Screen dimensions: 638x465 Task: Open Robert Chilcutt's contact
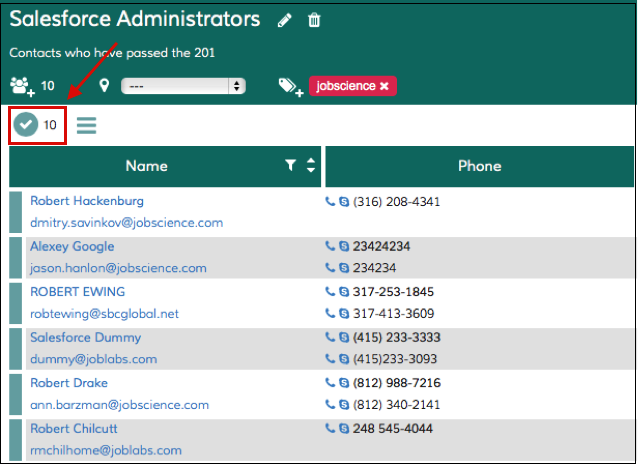[74, 428]
